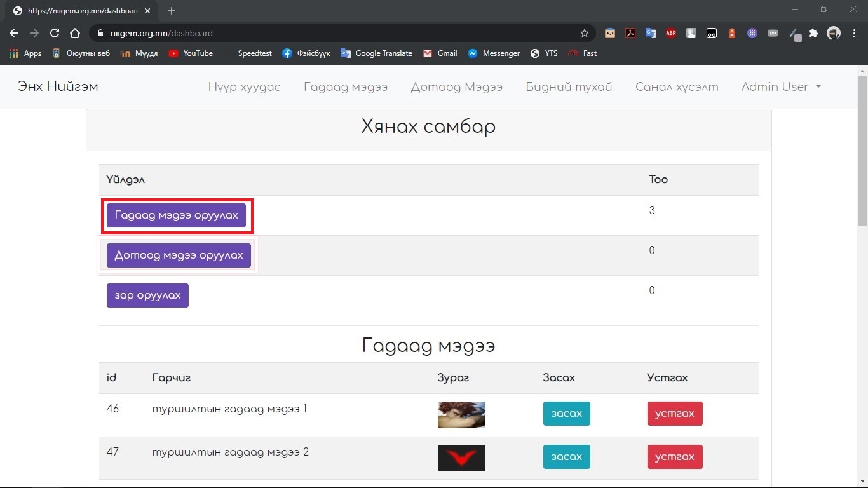This screenshot has height=488, width=868.
Task: Open the Gmail bookmark
Action: [440, 53]
